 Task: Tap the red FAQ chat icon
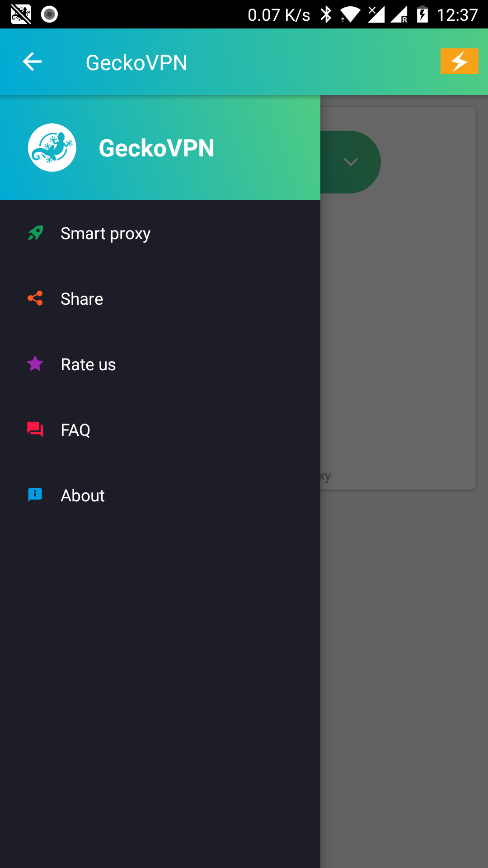pos(35,429)
